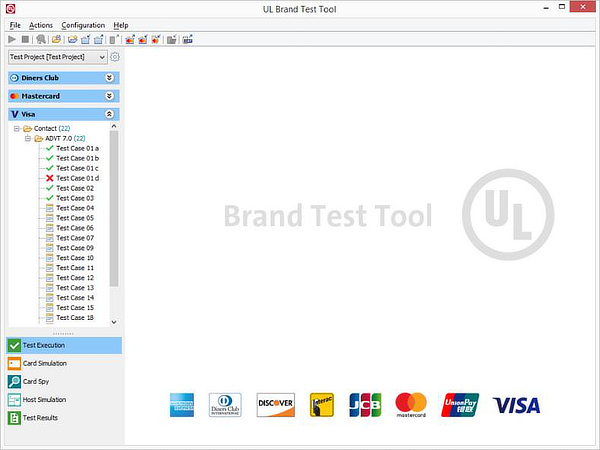
Task: Open the Host Simulation view
Action: 64,399
